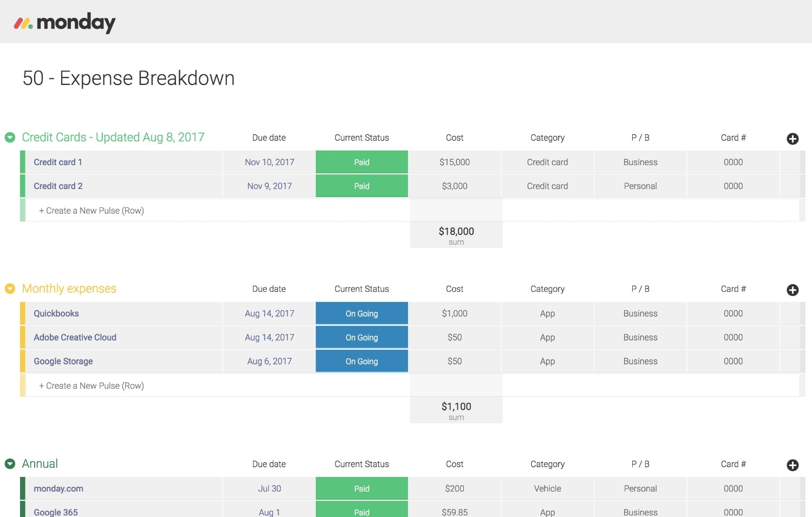Change On Going status of Google Storage
The height and width of the screenshot is (517, 812).
362,361
